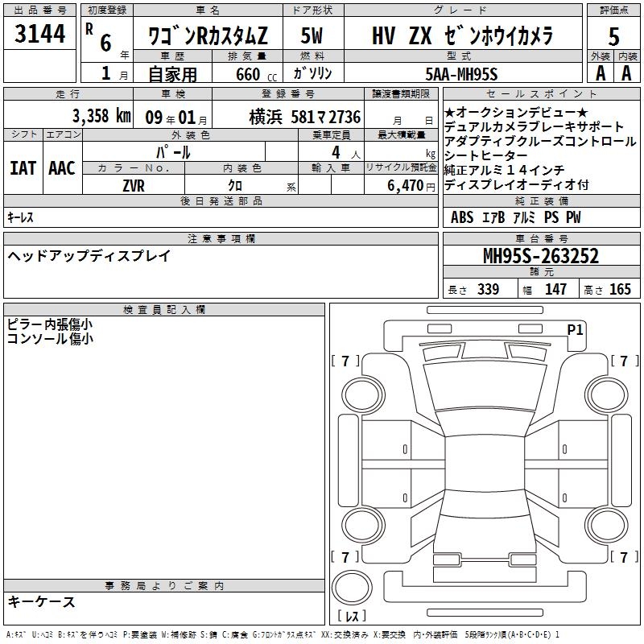Select the color number ZVR field

point(133,185)
